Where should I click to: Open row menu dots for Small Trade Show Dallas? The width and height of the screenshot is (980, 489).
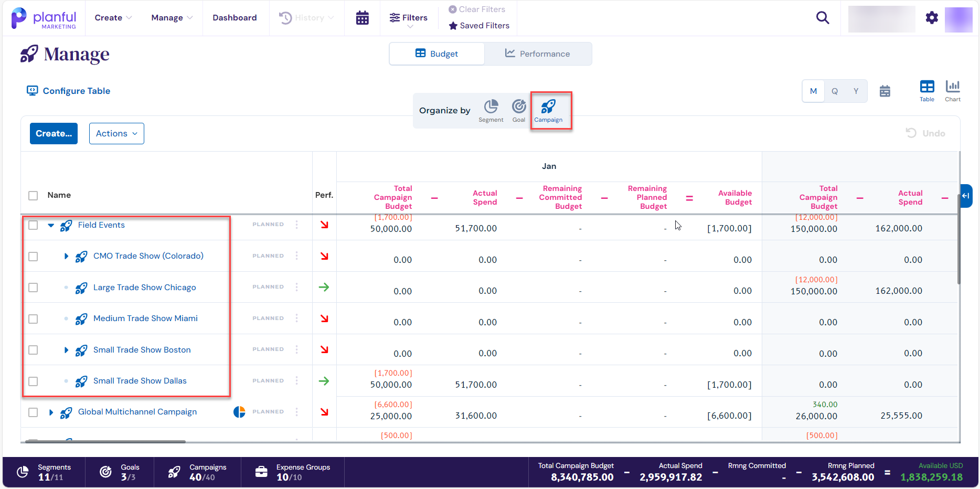pyautogui.click(x=297, y=380)
